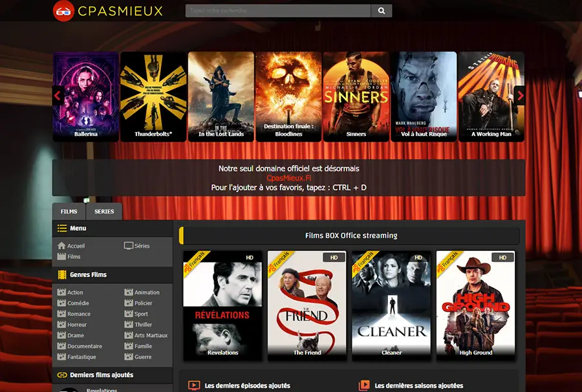Viewport: 582px width, 392px height.
Task: Click the icon next to Romance
Action: tap(61, 314)
